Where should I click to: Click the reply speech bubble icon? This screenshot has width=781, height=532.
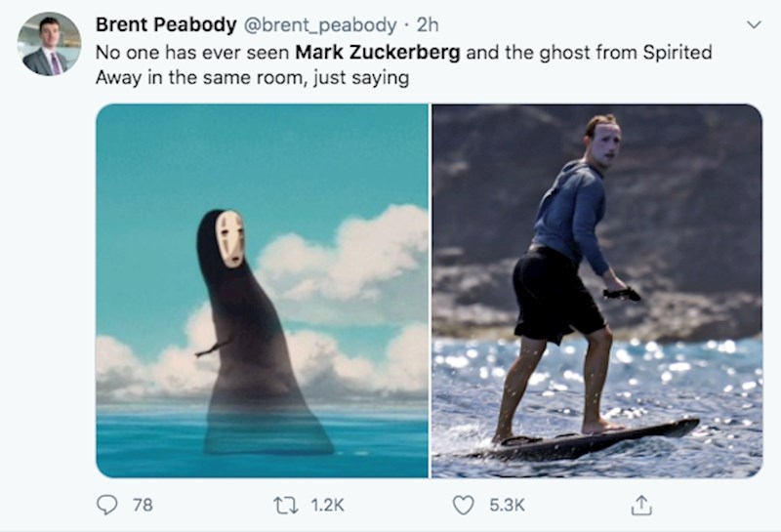(x=107, y=505)
